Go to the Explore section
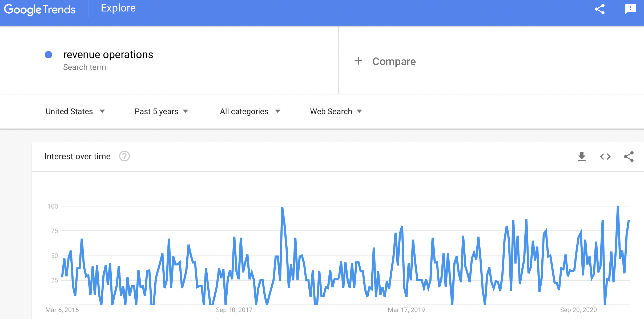This screenshot has height=319, width=644. pyautogui.click(x=118, y=8)
